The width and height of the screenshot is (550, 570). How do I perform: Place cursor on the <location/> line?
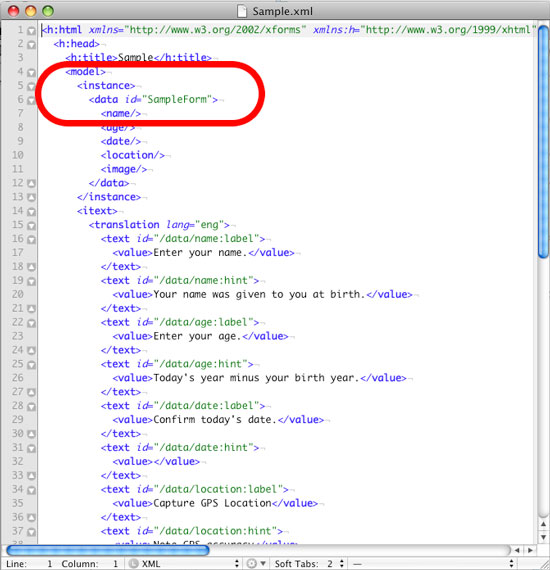(x=133, y=155)
